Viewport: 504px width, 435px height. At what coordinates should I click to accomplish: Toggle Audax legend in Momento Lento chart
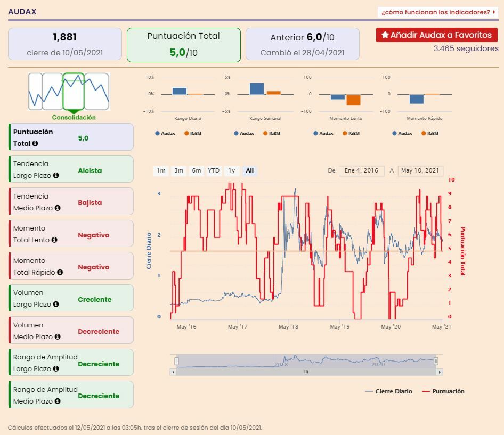tap(323, 133)
